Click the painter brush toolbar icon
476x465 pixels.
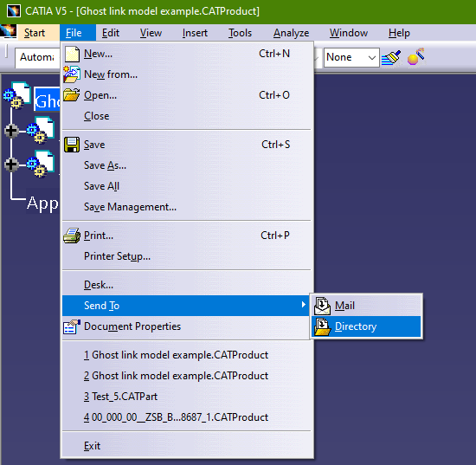point(391,57)
